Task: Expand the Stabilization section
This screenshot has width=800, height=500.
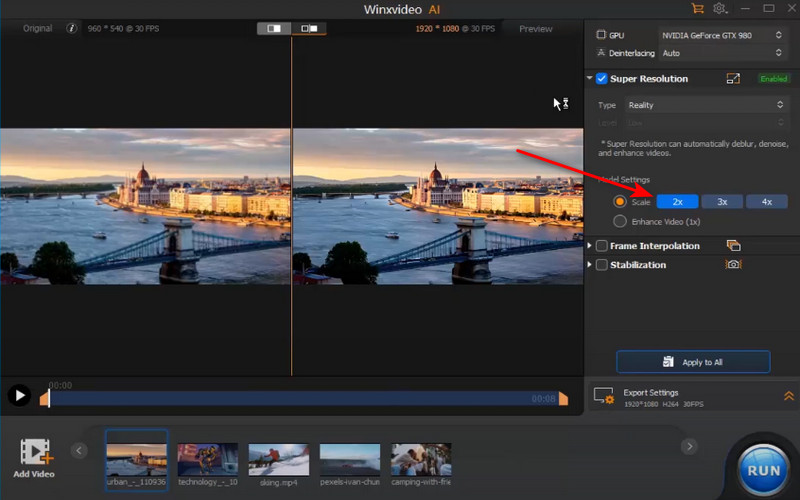Action: click(x=589, y=265)
